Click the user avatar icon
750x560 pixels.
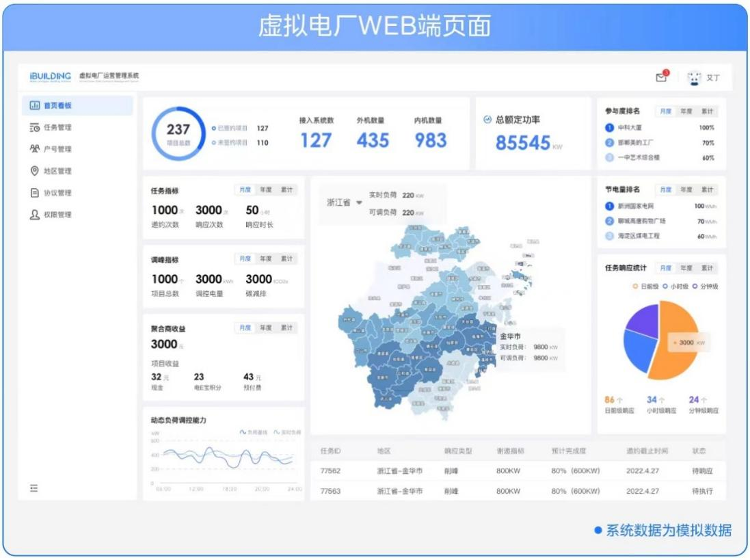tap(693, 77)
